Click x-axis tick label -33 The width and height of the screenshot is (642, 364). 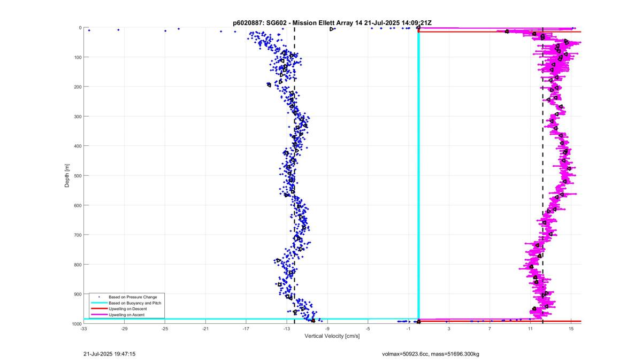[84, 329]
